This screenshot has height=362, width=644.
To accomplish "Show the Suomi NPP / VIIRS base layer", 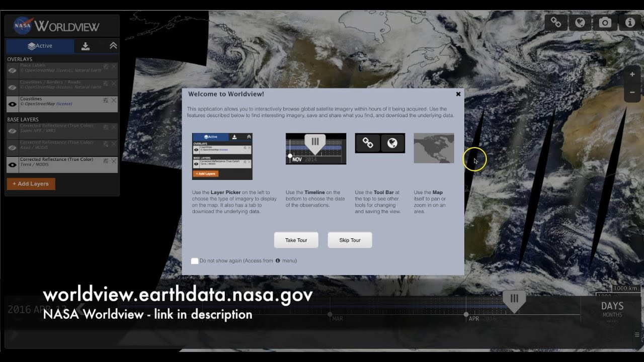I will (13, 131).
